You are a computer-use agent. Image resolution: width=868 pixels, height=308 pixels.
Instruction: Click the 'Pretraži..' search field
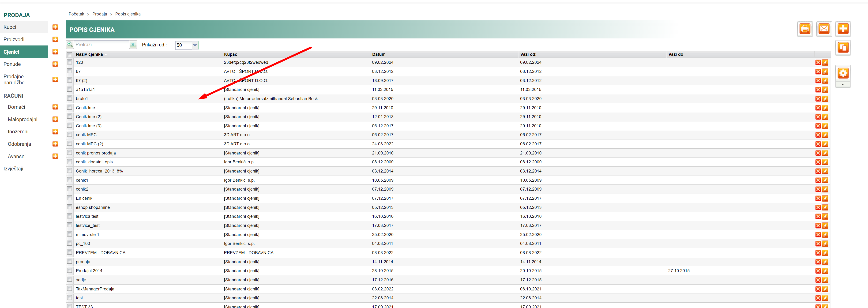[x=101, y=45]
